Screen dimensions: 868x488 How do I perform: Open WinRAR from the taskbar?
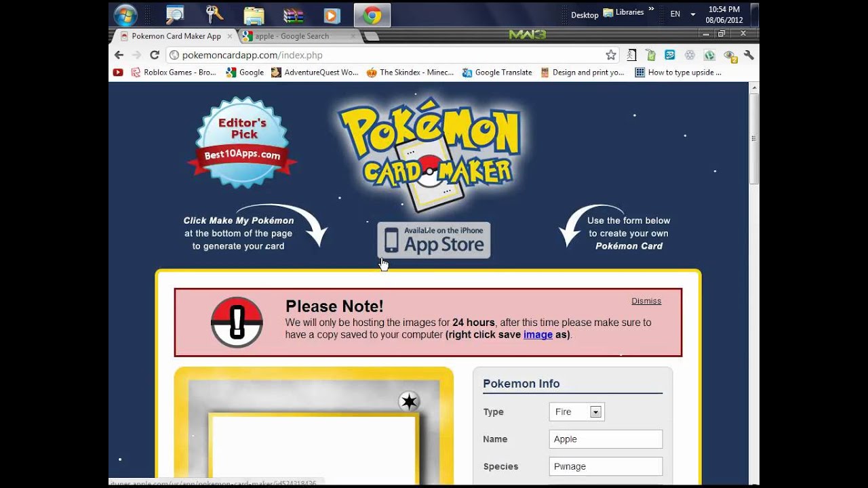coord(293,15)
